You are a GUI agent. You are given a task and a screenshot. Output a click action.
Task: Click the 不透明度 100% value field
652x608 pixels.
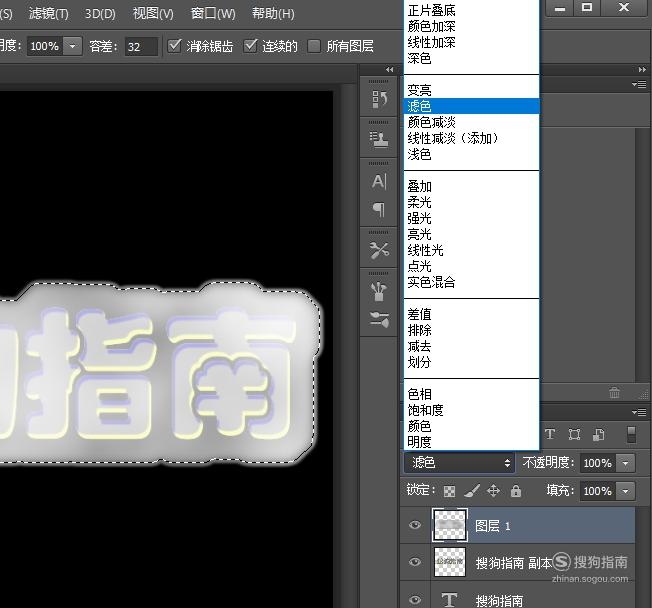point(598,463)
